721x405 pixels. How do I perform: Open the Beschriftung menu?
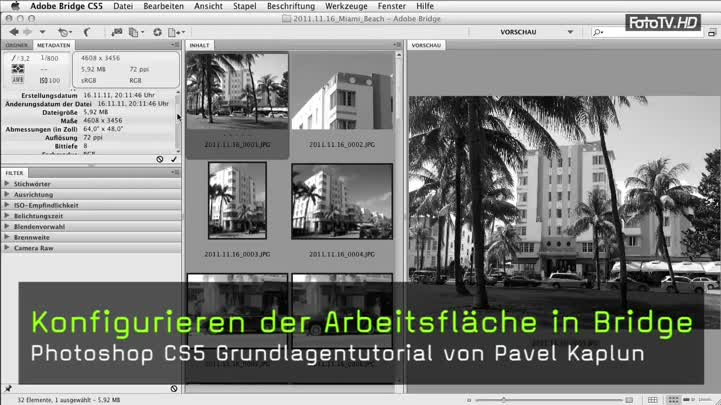point(291,6)
